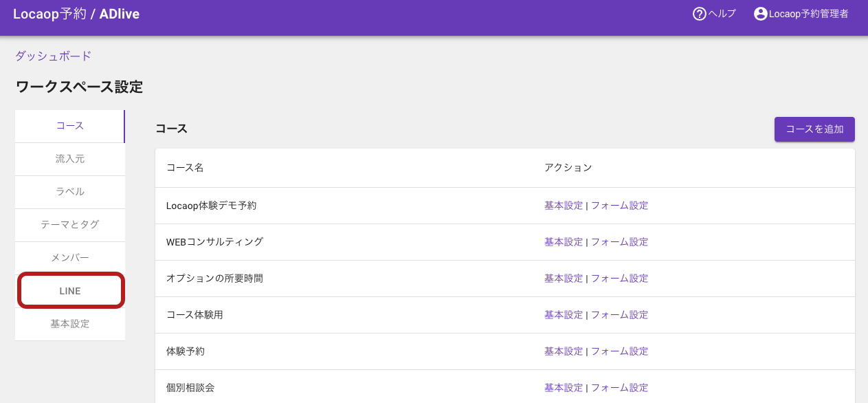Screen dimensions: 868x403
Task: Go to the ダッシュボード breadcrumb link
Action: point(54,56)
